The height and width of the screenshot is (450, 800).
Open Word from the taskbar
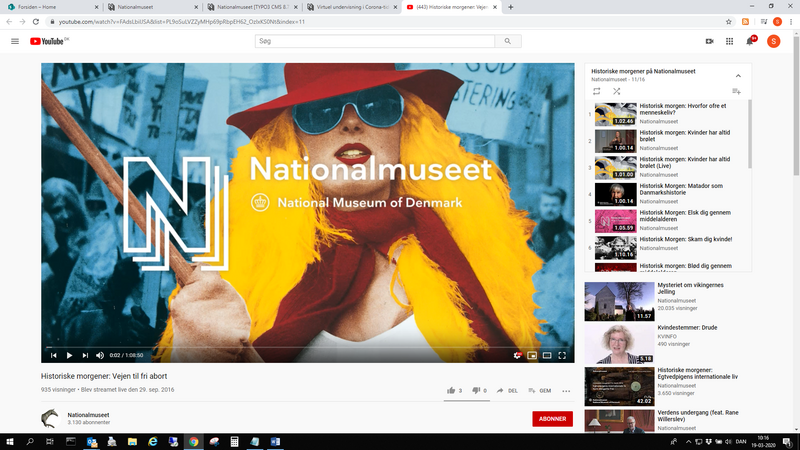[x=276, y=442]
